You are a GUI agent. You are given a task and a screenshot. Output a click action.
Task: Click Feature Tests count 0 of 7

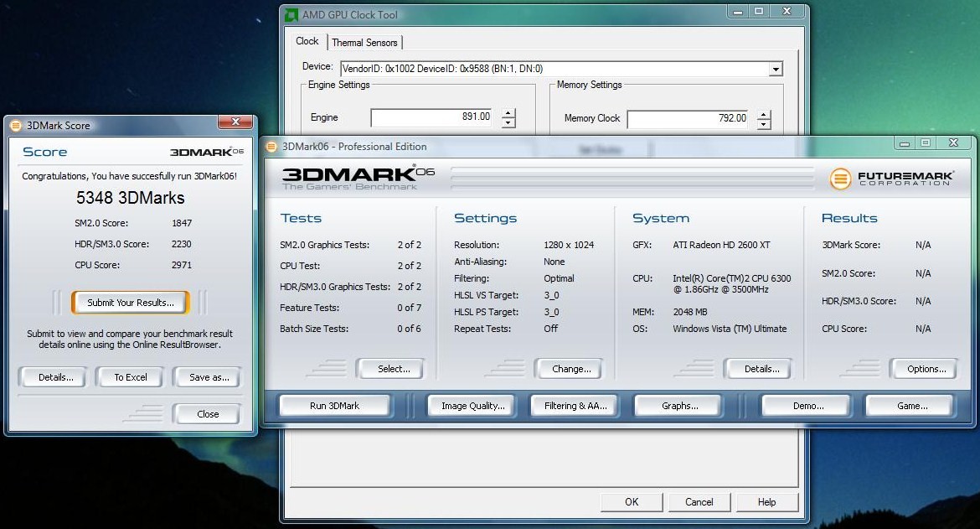click(x=410, y=308)
